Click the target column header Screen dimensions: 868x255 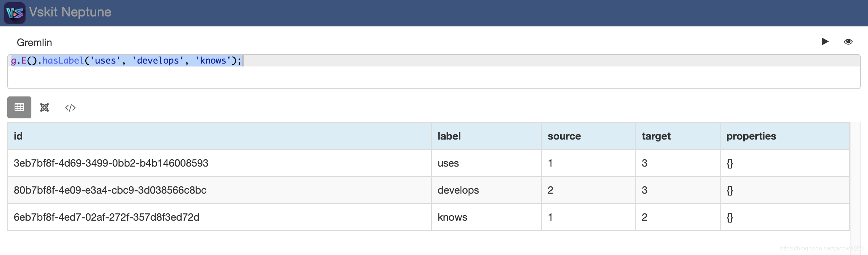pyautogui.click(x=656, y=136)
